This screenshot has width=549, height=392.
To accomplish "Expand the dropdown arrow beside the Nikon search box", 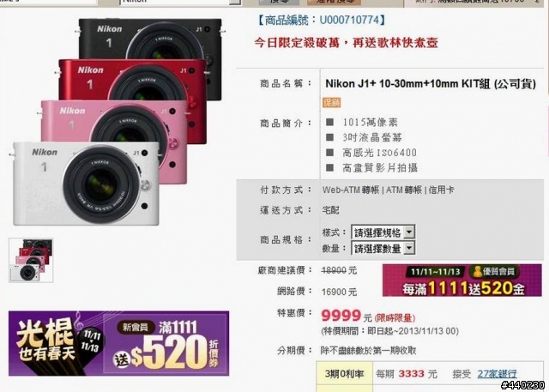I will (235, 2).
